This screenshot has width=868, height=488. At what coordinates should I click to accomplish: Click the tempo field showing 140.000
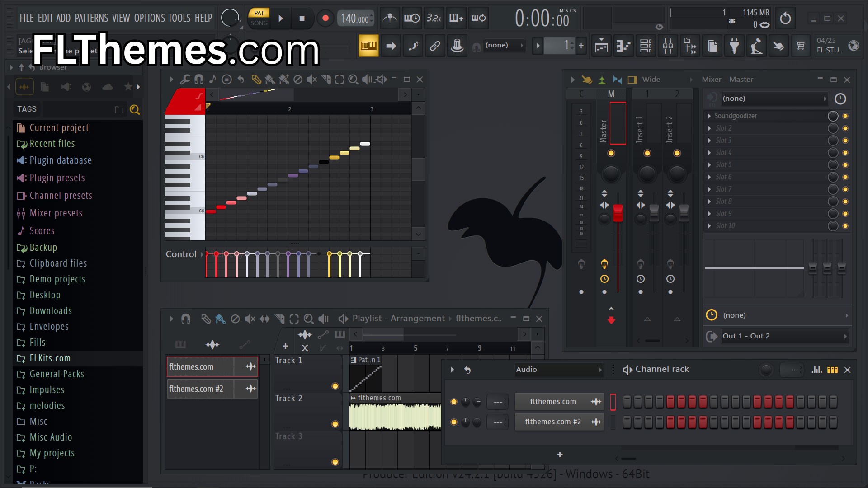[355, 19]
